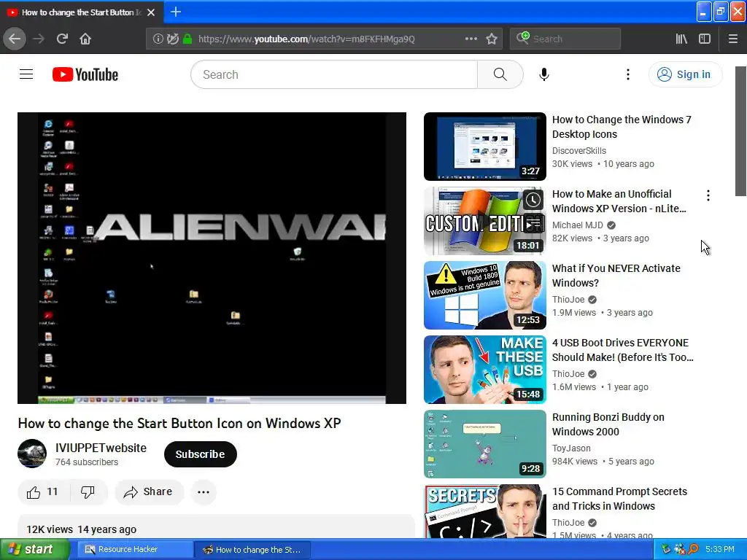Screen dimensions: 747x560
Task: Go back with the browser back arrow
Action: coord(15,39)
